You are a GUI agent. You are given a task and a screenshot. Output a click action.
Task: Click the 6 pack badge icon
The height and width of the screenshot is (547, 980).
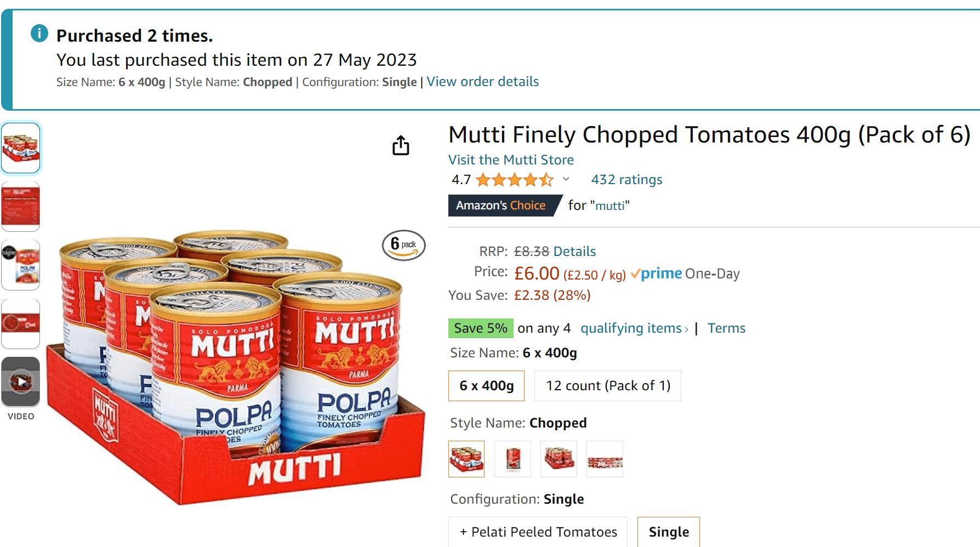point(403,245)
